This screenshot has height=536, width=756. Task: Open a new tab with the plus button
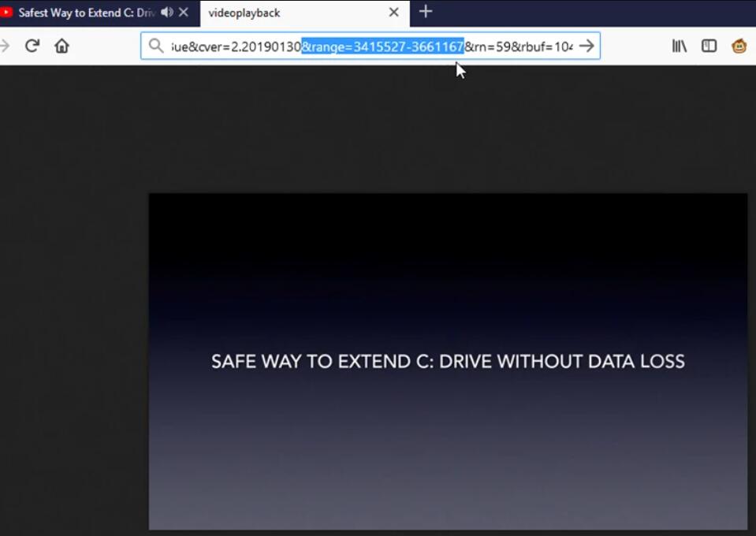click(426, 12)
